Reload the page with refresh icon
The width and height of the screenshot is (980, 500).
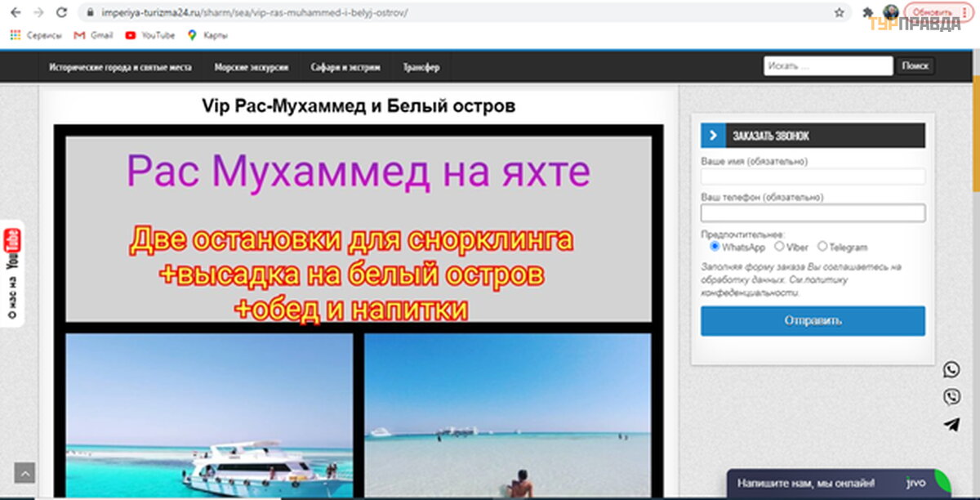(61, 13)
